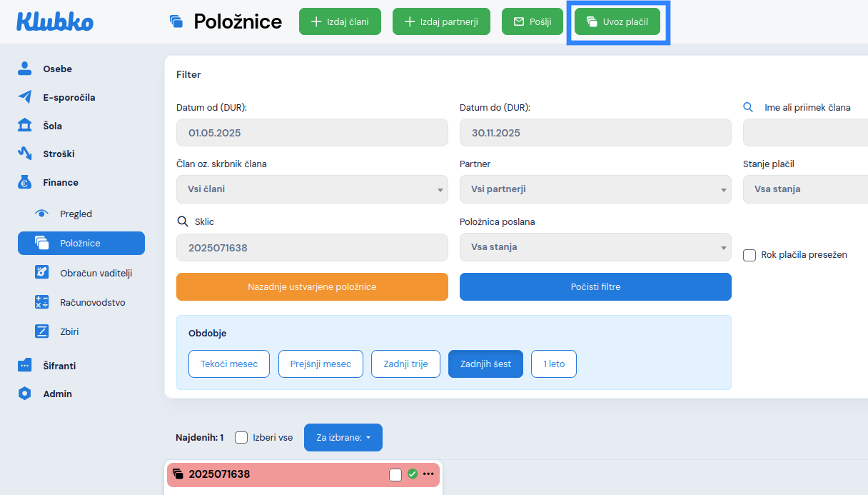Click the Računovodstvo calculator icon
This screenshot has height=495, width=868.
[x=42, y=302]
